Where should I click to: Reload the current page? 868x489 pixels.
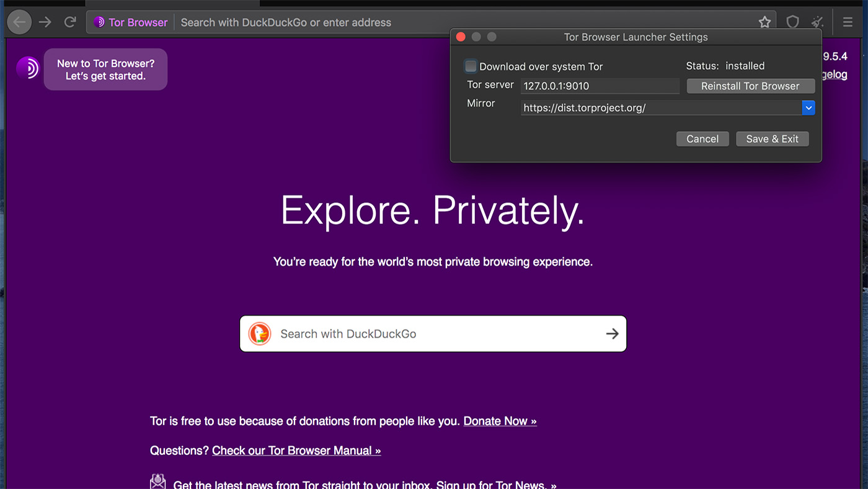point(70,22)
